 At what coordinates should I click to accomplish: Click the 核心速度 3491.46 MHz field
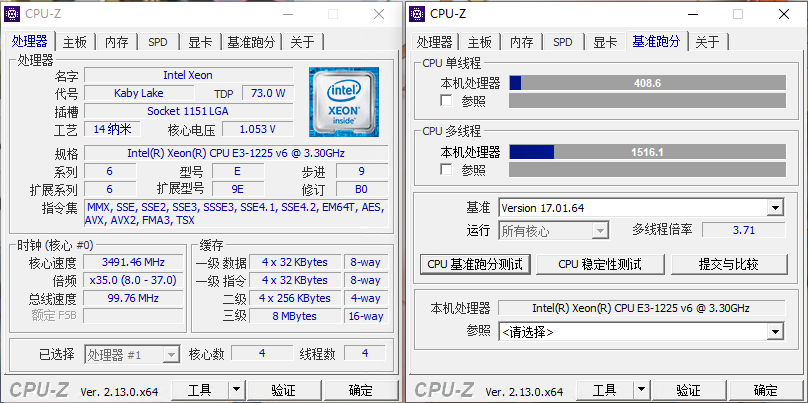(x=133, y=262)
